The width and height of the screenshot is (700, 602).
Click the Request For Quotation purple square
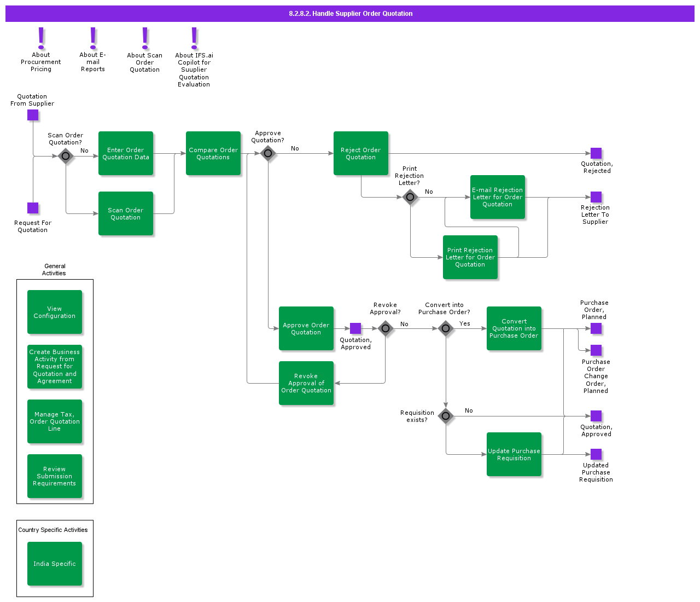(33, 208)
